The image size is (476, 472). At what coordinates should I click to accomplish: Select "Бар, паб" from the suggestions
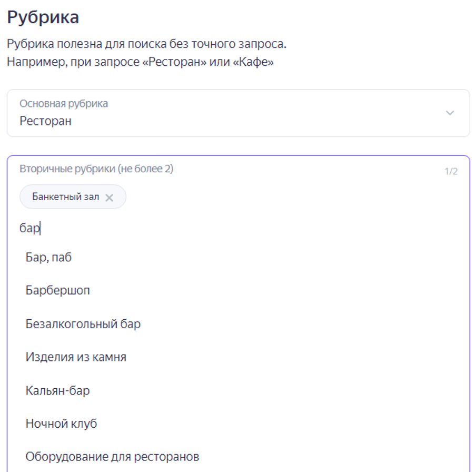pos(48,258)
